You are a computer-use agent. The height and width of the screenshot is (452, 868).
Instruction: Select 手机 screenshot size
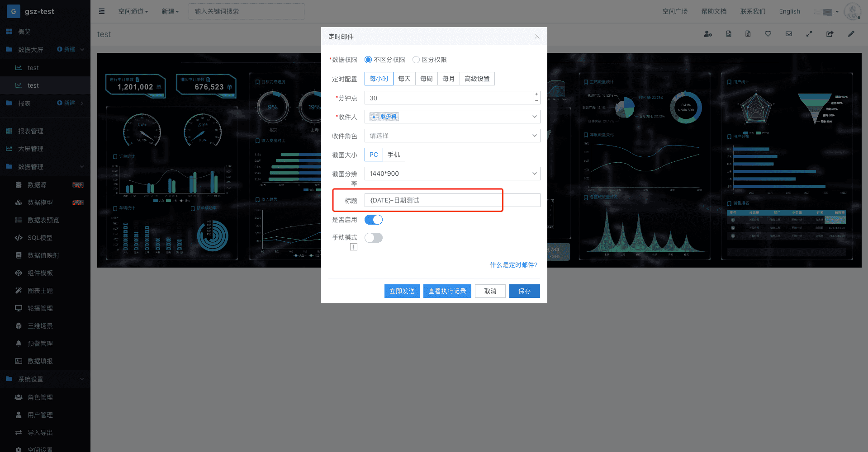[x=394, y=155]
